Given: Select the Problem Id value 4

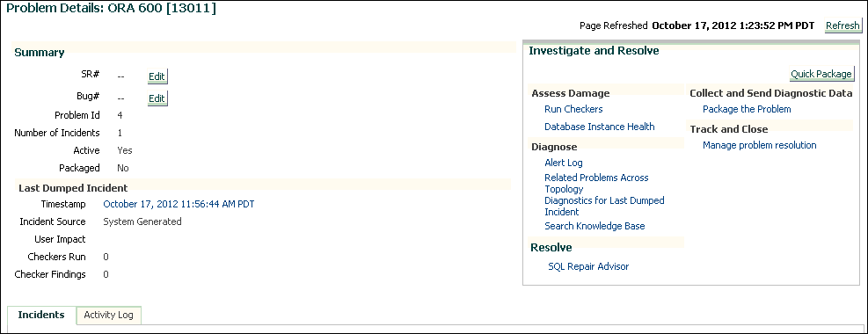Looking at the screenshot, I should tap(120, 115).
